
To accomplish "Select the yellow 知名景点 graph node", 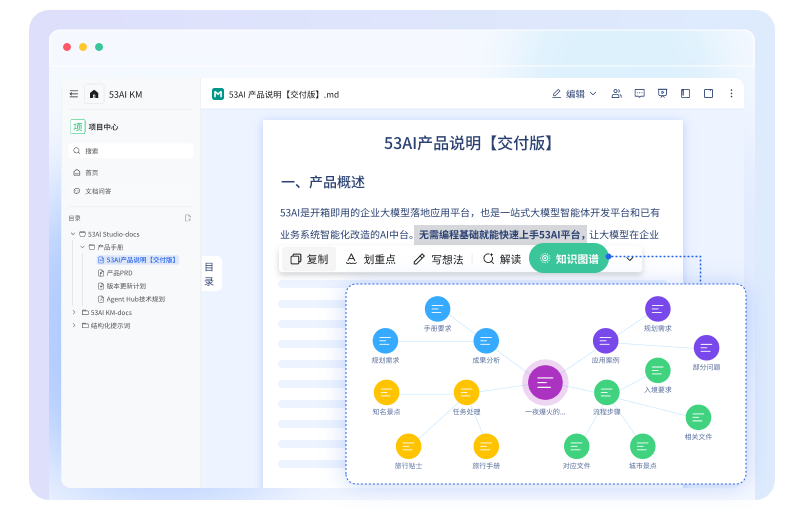I will [386, 392].
